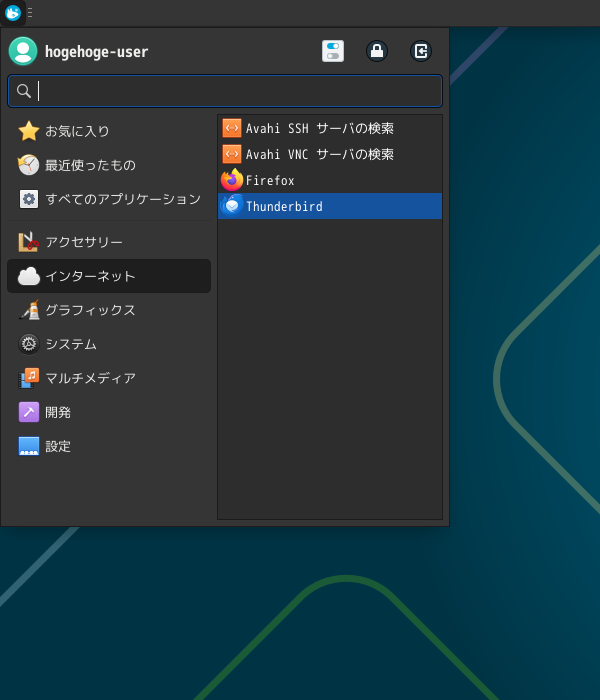Open the Xfce Whisker menu button
The image size is (600, 700).
[x=13, y=13]
